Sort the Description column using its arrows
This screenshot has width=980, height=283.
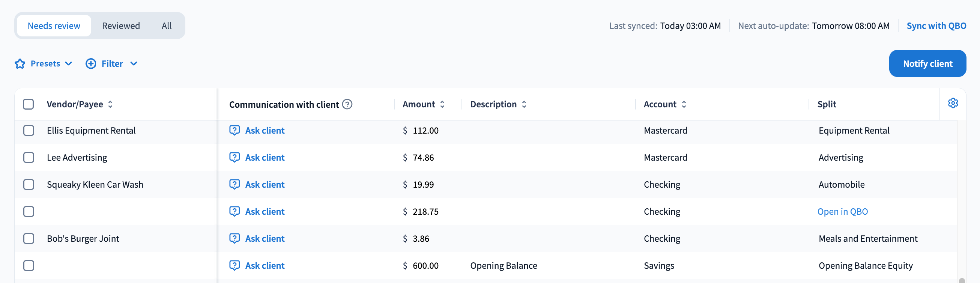524,104
